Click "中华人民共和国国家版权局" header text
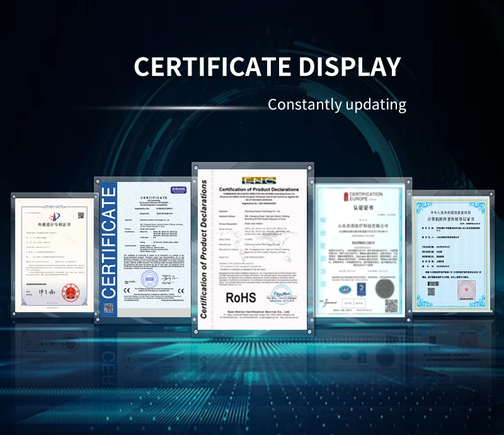 click(450, 213)
